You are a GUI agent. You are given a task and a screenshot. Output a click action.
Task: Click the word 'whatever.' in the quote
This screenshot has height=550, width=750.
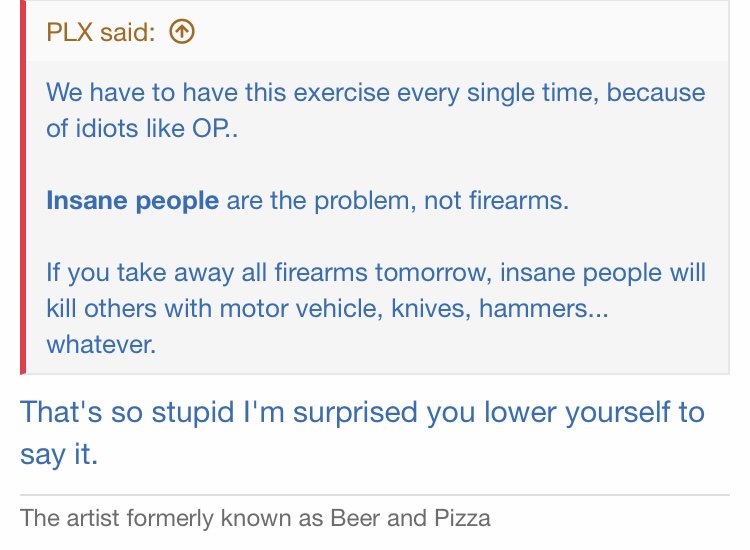101,344
